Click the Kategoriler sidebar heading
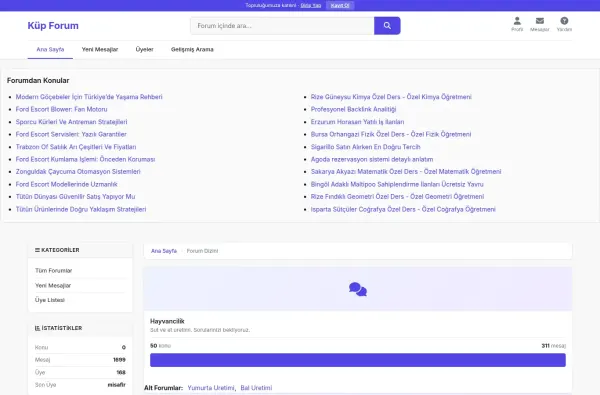Viewport: 600px width, 395px height. pyautogui.click(x=57, y=250)
